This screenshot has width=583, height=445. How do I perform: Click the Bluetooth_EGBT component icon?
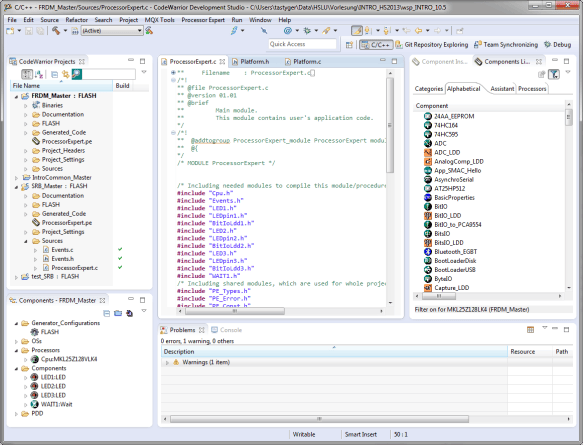(x=428, y=252)
